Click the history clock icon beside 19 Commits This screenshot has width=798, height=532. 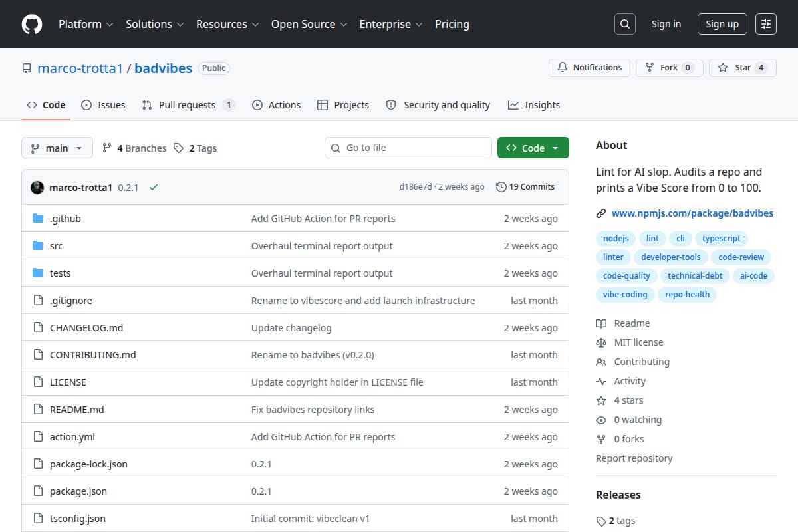501,187
